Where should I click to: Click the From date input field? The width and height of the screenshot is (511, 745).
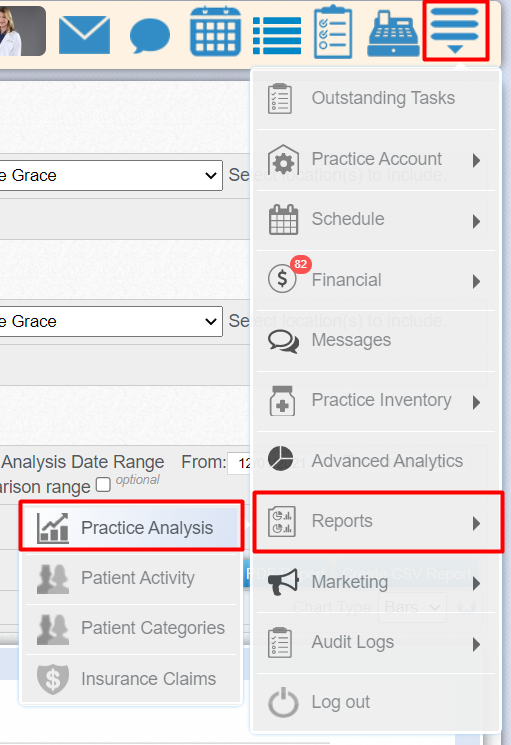[239, 463]
